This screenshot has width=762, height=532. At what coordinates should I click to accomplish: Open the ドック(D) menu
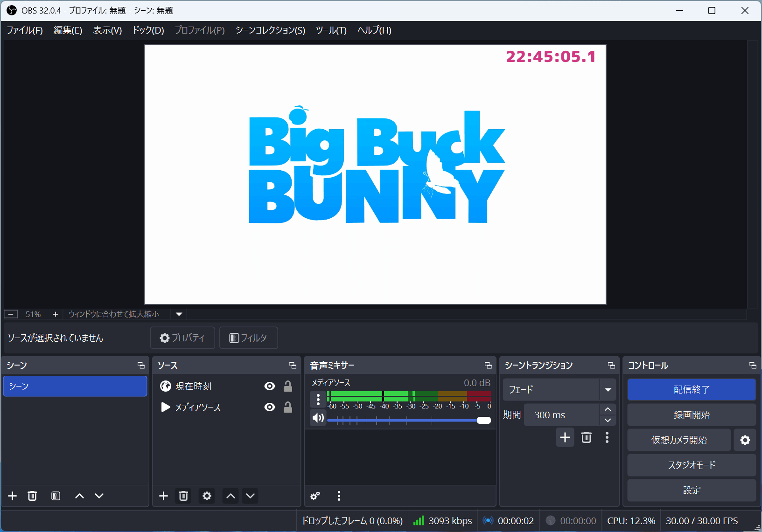tap(148, 30)
